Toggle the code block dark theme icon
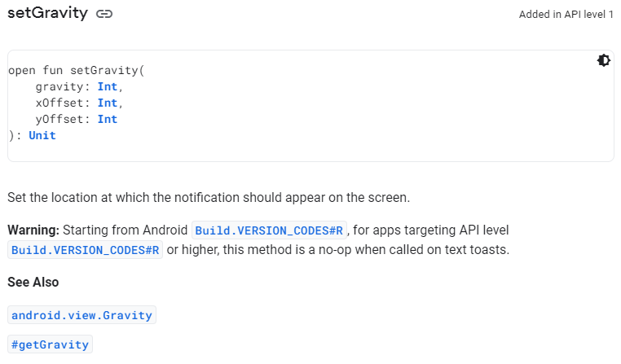The image size is (621, 364). coord(604,60)
